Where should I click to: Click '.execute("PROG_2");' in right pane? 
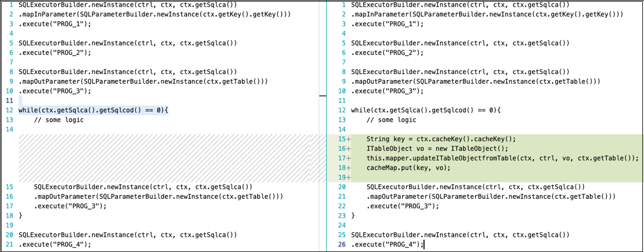point(387,53)
